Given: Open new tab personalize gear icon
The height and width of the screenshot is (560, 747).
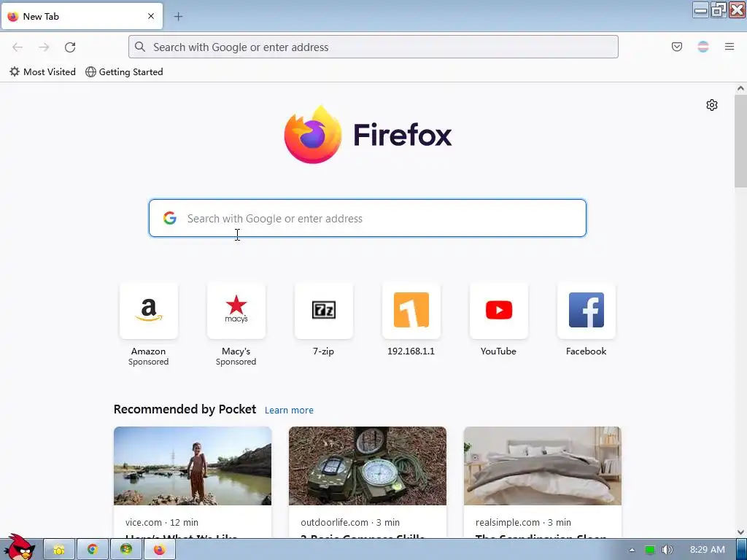Looking at the screenshot, I should 712,105.
